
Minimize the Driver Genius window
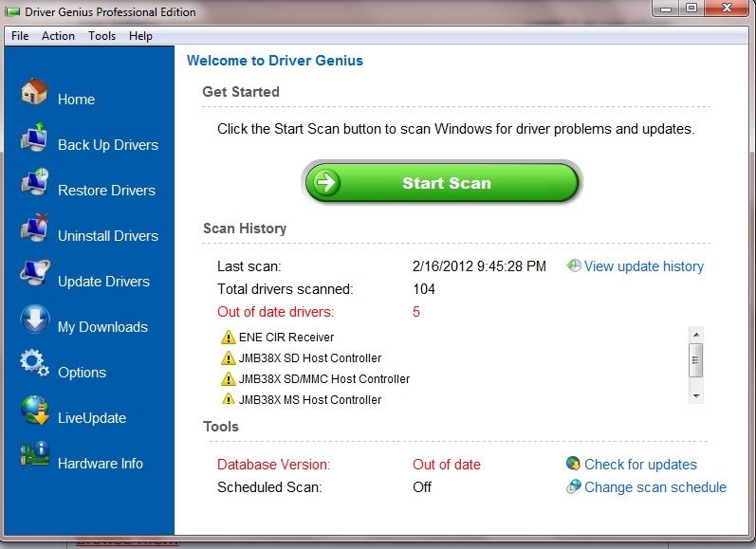coord(666,9)
